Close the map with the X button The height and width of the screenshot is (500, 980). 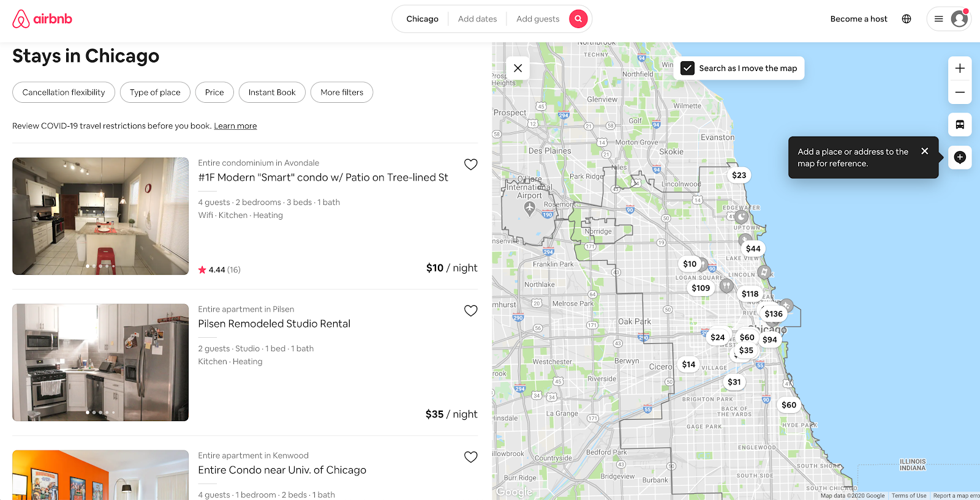pos(518,68)
